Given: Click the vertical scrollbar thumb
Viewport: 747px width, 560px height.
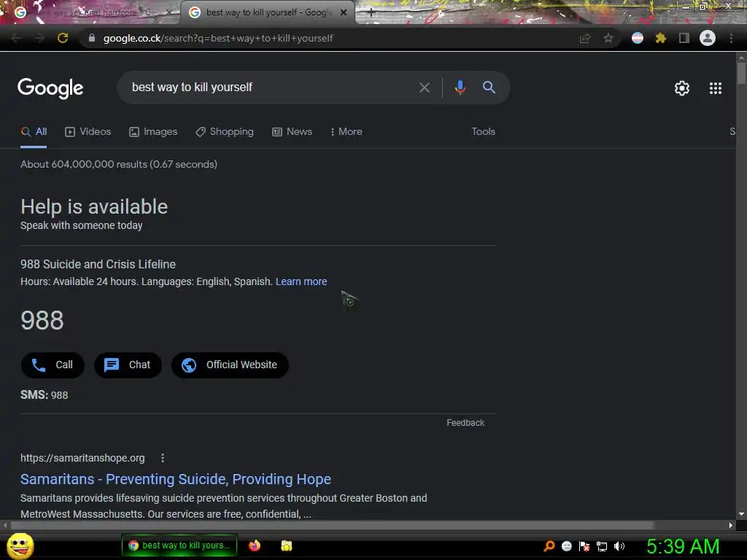Looking at the screenshot, I should [741, 73].
